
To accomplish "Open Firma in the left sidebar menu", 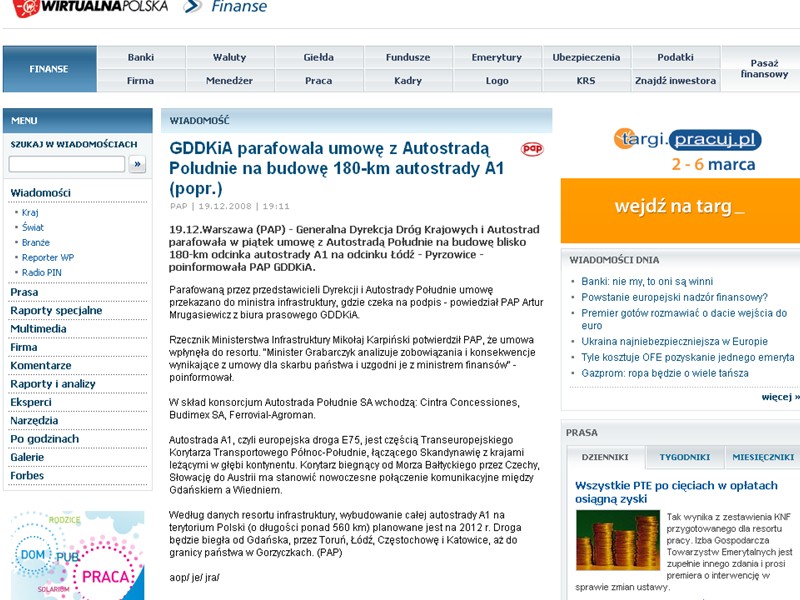I will click(x=23, y=347).
